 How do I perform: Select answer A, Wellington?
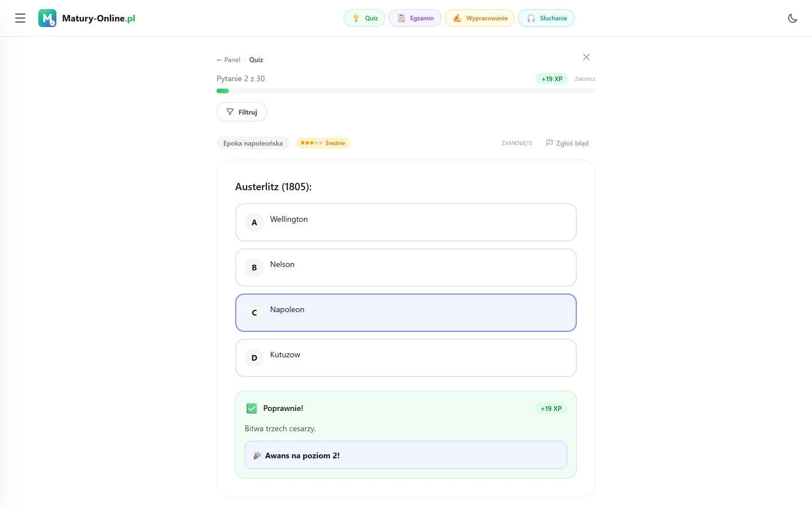[406, 222]
